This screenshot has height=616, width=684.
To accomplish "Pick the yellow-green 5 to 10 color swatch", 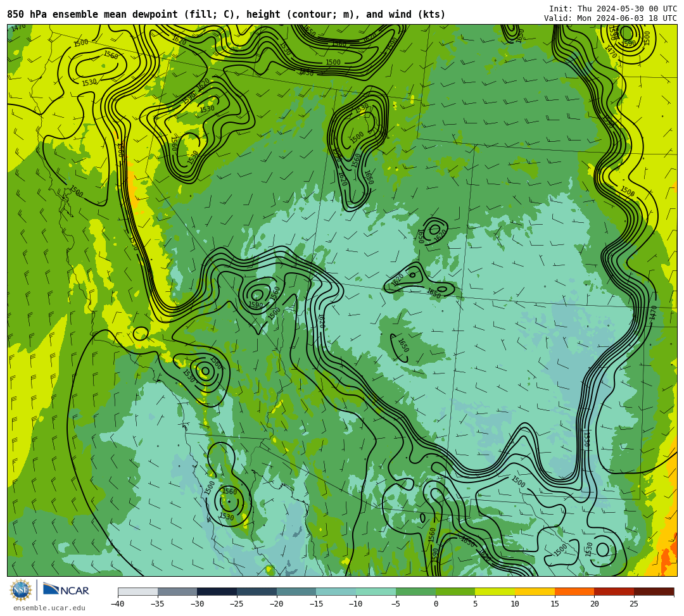I will pyautogui.click(x=495, y=591).
